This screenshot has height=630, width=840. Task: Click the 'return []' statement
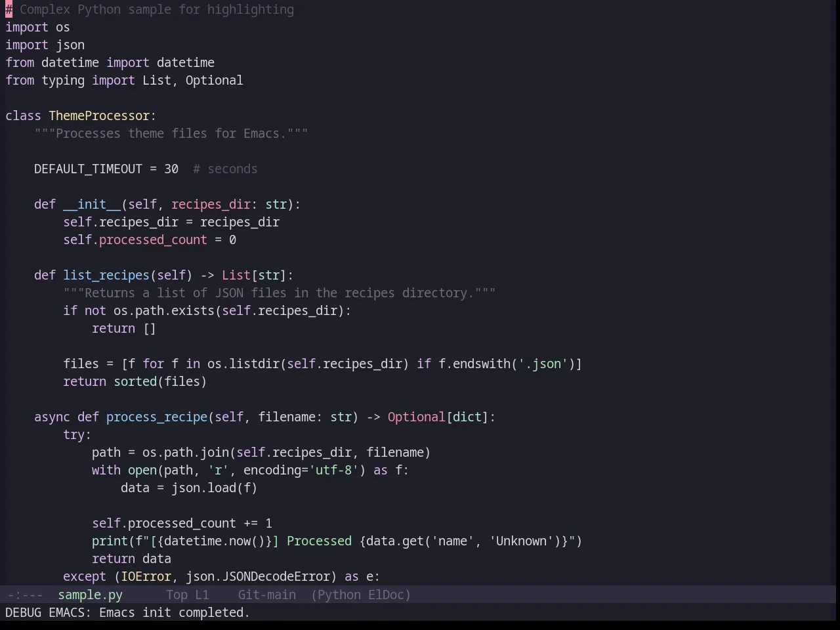[x=124, y=328]
